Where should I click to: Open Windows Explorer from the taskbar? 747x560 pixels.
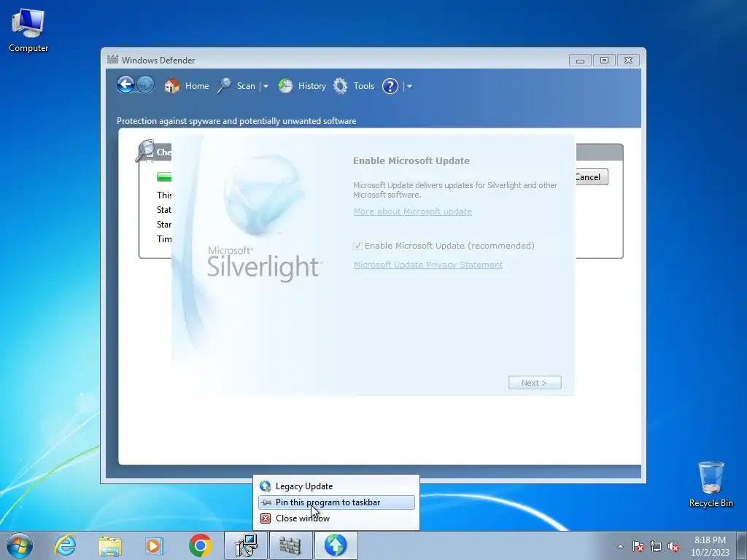tap(110, 545)
